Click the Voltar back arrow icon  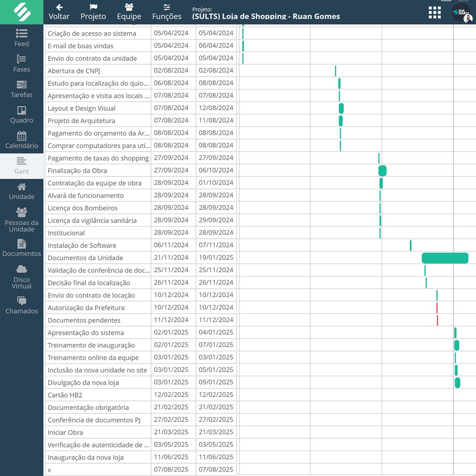click(58, 7)
